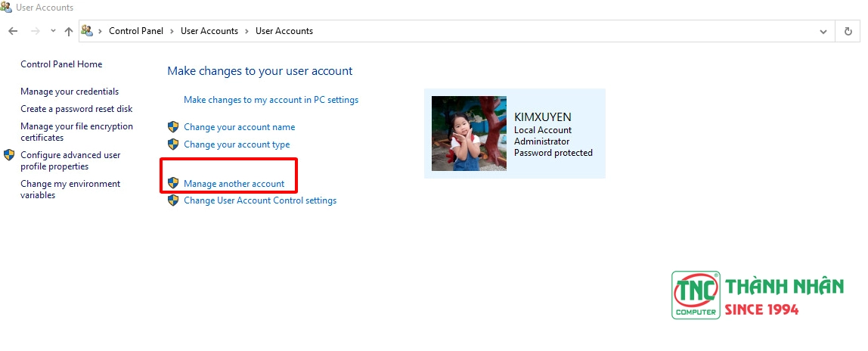Click shield icon beside Configure advanced user profile
868x351 pixels.
[9, 155]
